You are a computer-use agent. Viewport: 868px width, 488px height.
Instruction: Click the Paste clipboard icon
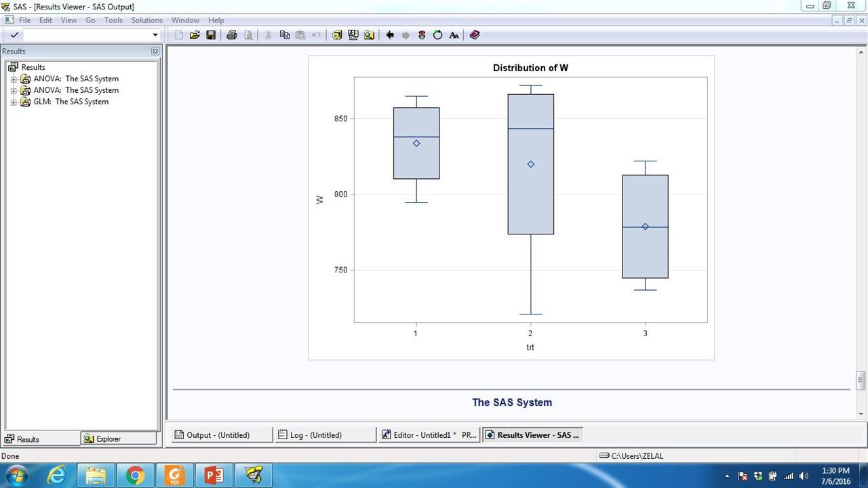tap(300, 35)
